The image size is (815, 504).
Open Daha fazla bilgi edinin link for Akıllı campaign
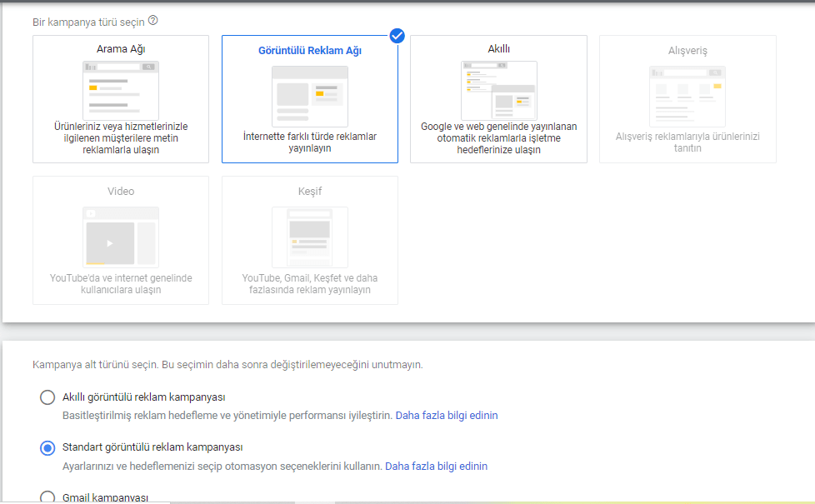446,415
